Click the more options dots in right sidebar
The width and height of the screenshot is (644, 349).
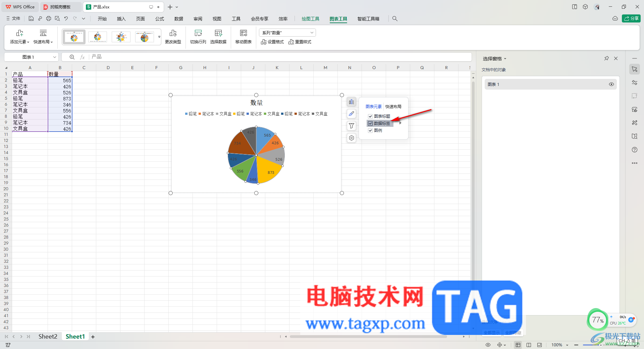point(634,163)
